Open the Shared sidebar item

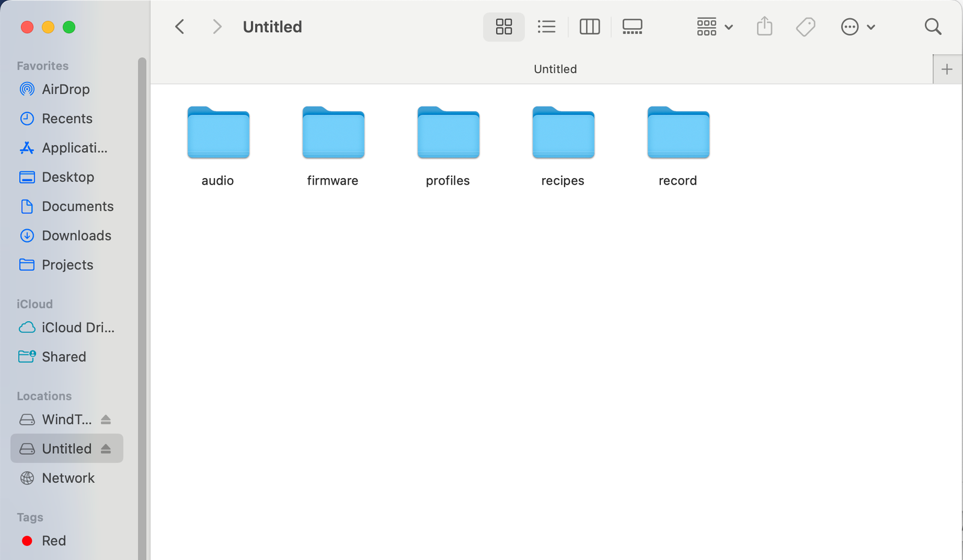(67, 357)
